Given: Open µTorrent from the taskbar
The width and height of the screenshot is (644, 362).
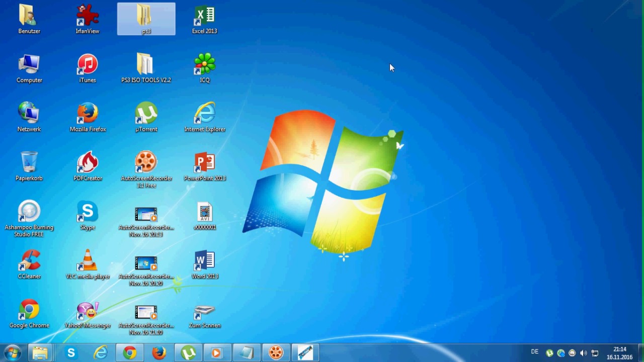Looking at the screenshot, I should coord(188,352).
